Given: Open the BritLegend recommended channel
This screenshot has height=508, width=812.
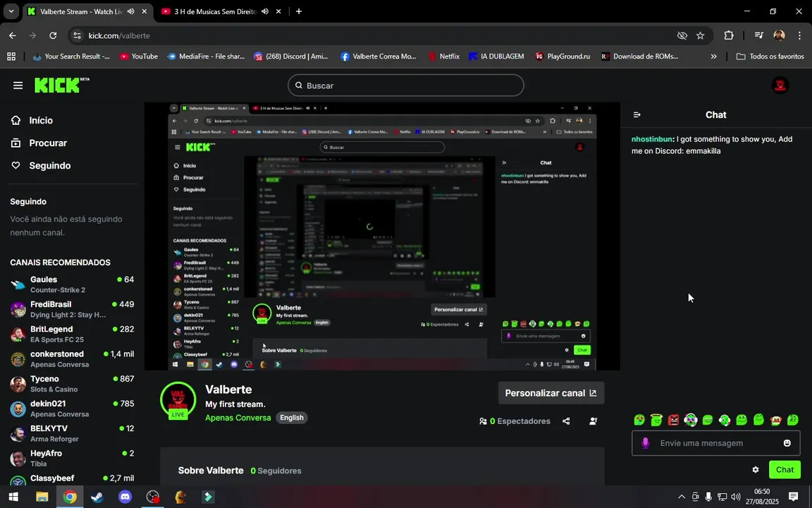Looking at the screenshot, I should click(72, 334).
